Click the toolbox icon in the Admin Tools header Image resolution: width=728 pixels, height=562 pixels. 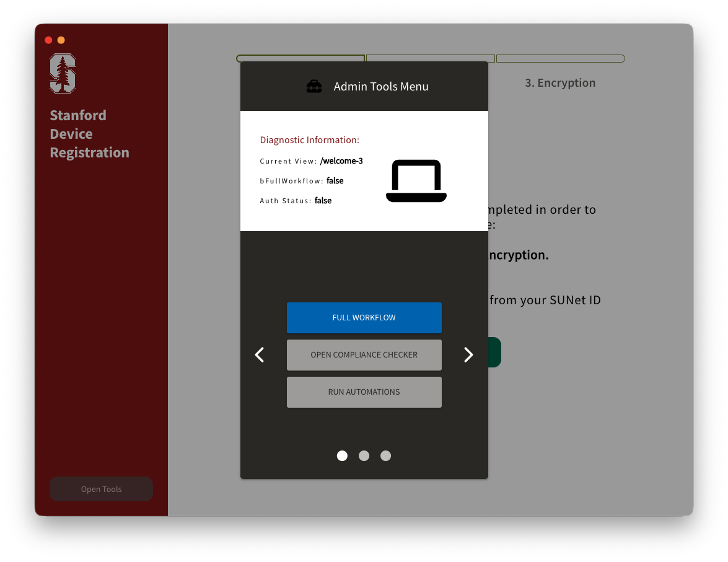pos(314,87)
